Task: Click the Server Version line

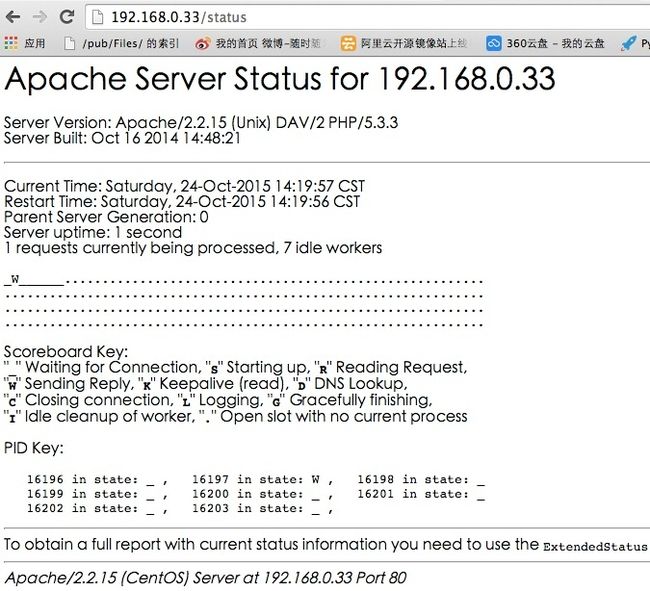Action: point(201,123)
